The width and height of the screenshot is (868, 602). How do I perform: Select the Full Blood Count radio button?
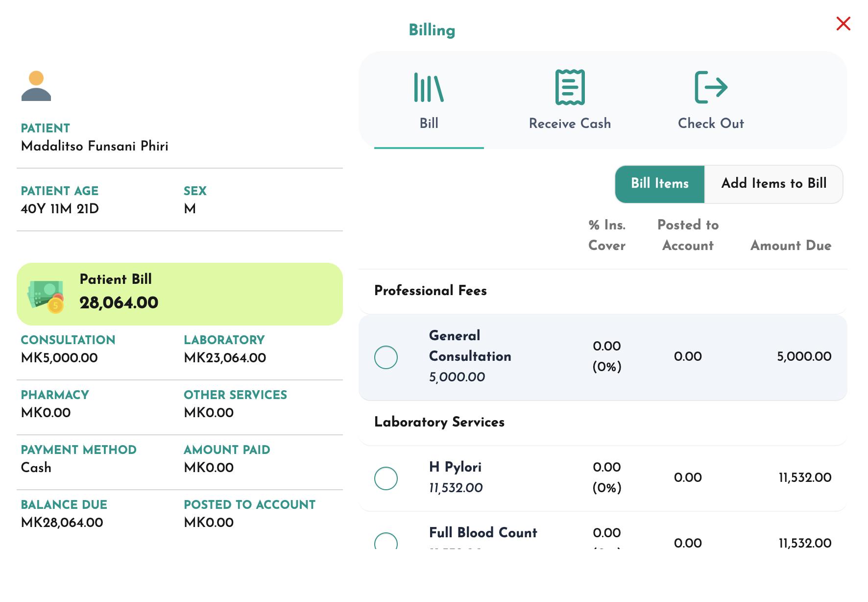click(386, 541)
